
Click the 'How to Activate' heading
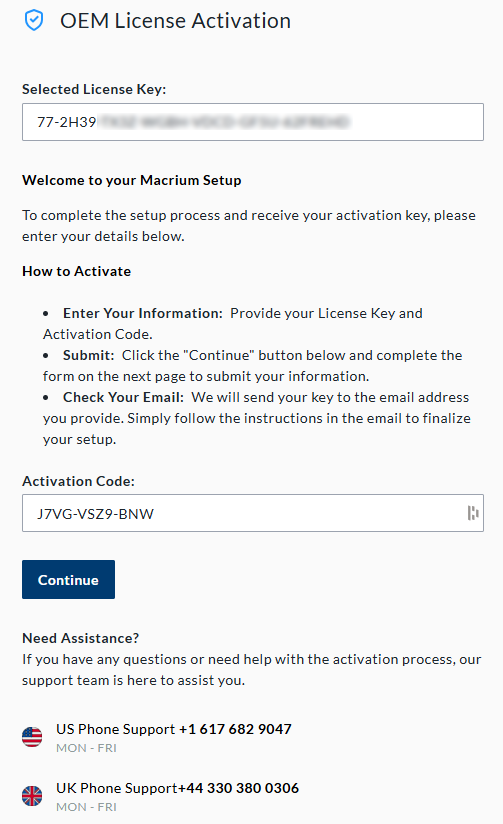click(77, 271)
